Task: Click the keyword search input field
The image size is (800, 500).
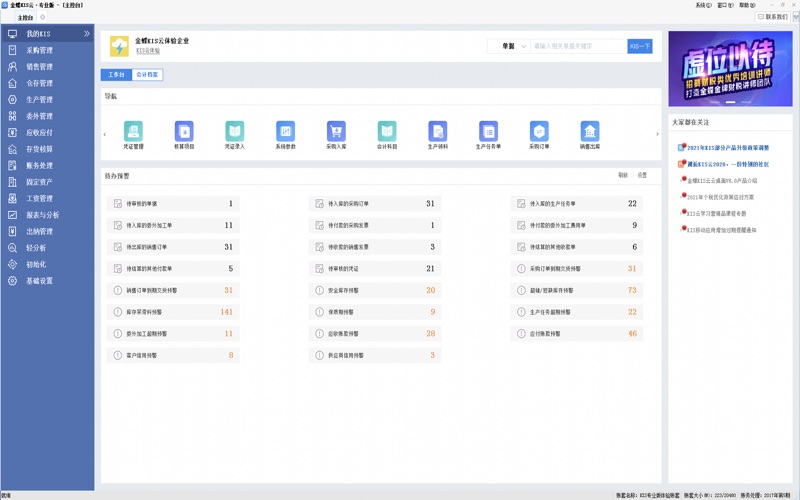Action: tap(577, 46)
